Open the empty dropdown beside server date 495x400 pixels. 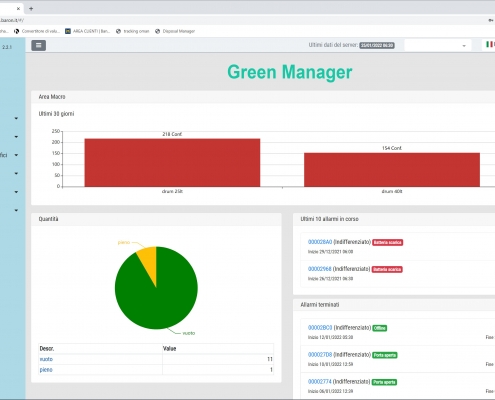tap(438, 45)
